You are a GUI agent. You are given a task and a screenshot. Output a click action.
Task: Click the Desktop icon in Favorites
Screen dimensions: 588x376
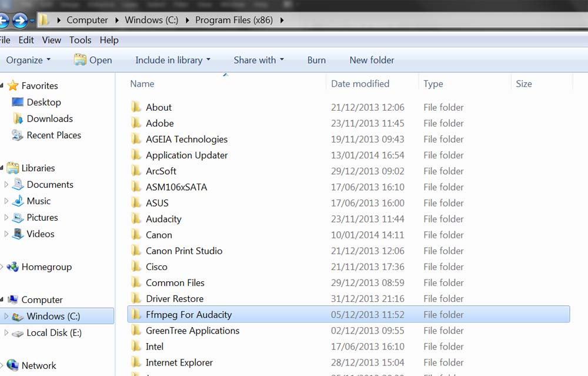tap(18, 102)
